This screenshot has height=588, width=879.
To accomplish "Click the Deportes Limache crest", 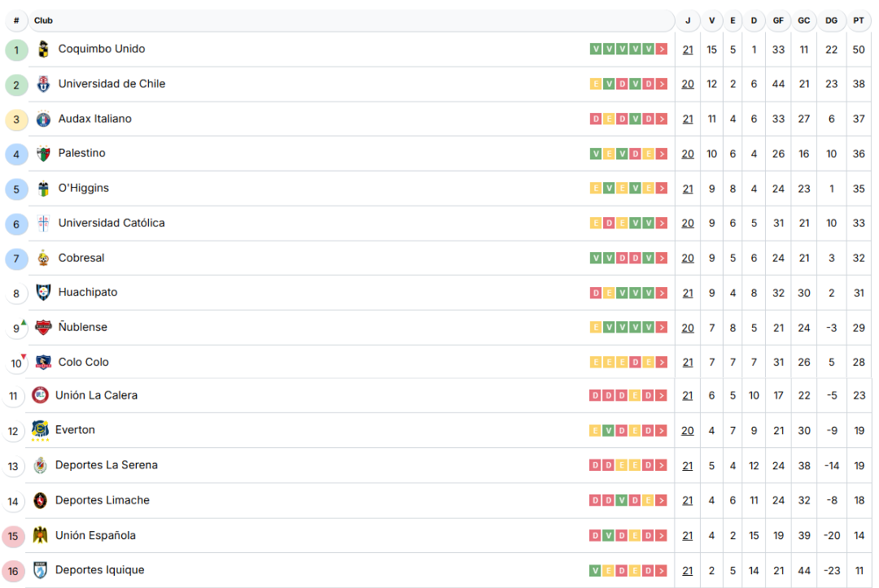I will [40, 500].
